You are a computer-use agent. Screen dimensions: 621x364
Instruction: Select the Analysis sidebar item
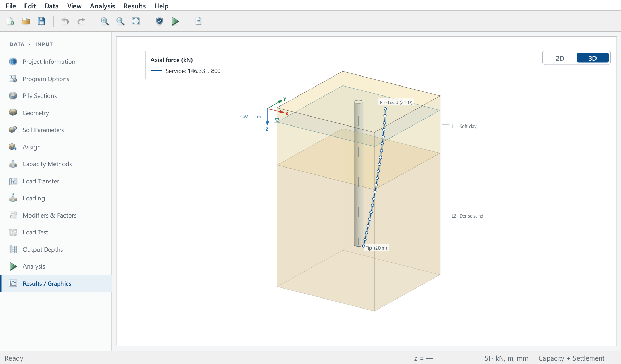pos(56,266)
